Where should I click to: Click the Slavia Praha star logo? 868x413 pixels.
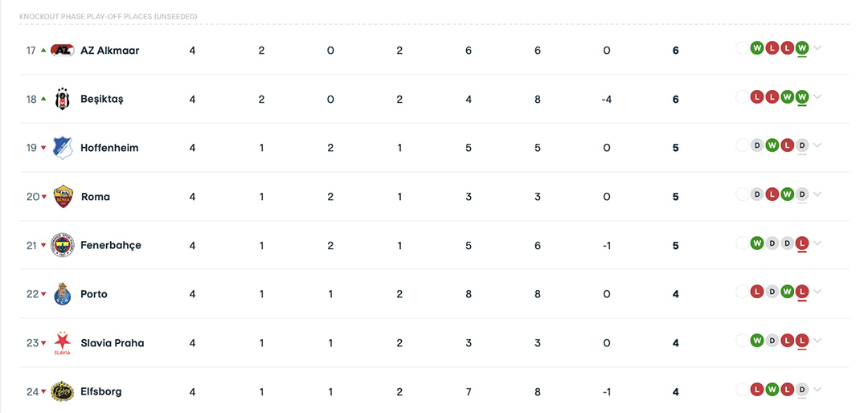63,342
